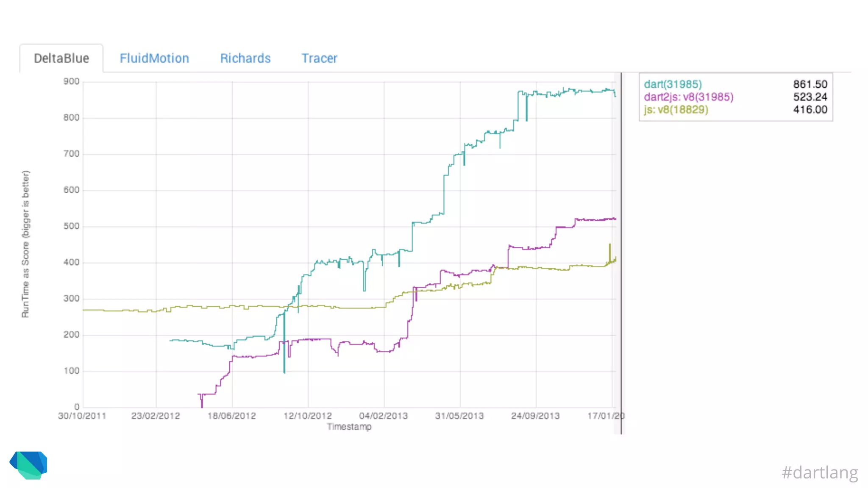
Task: Click the 18/06/2012 x-axis date label
Action: 232,416
